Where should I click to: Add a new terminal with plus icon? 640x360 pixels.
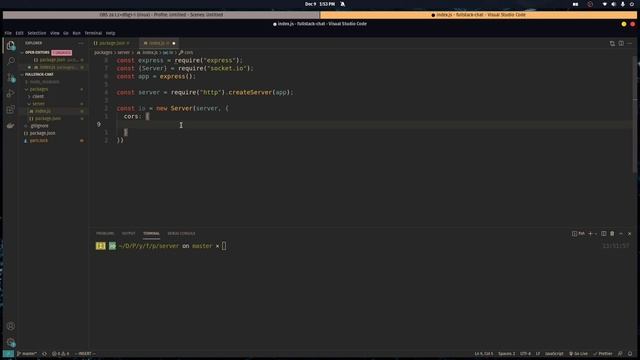(x=590, y=233)
